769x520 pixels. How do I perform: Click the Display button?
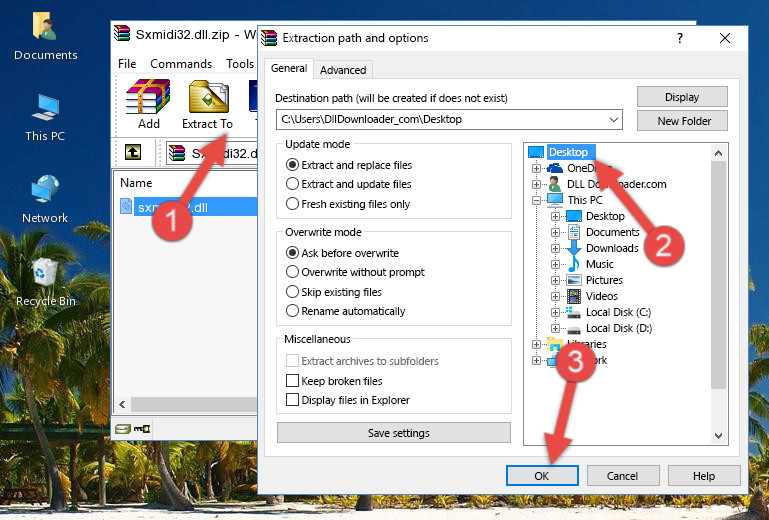coord(682,97)
